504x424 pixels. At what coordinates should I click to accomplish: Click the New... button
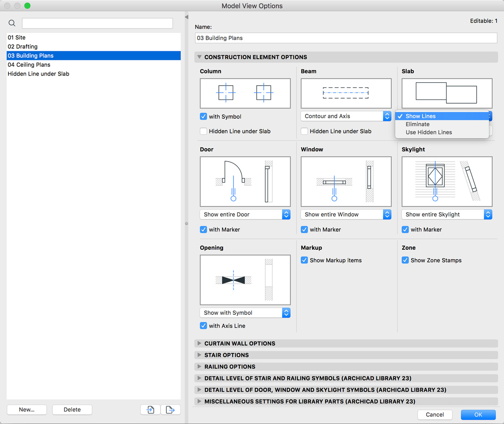point(27,410)
